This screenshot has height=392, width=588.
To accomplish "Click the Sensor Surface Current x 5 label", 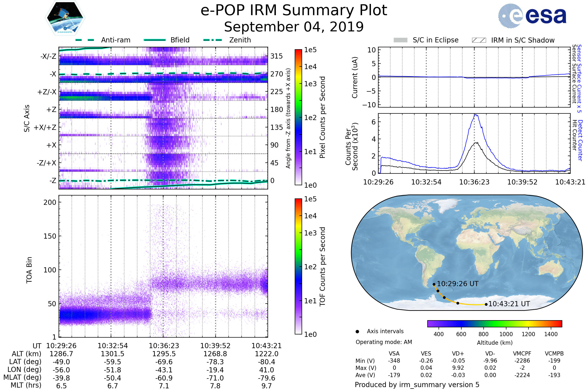I will point(579,78).
